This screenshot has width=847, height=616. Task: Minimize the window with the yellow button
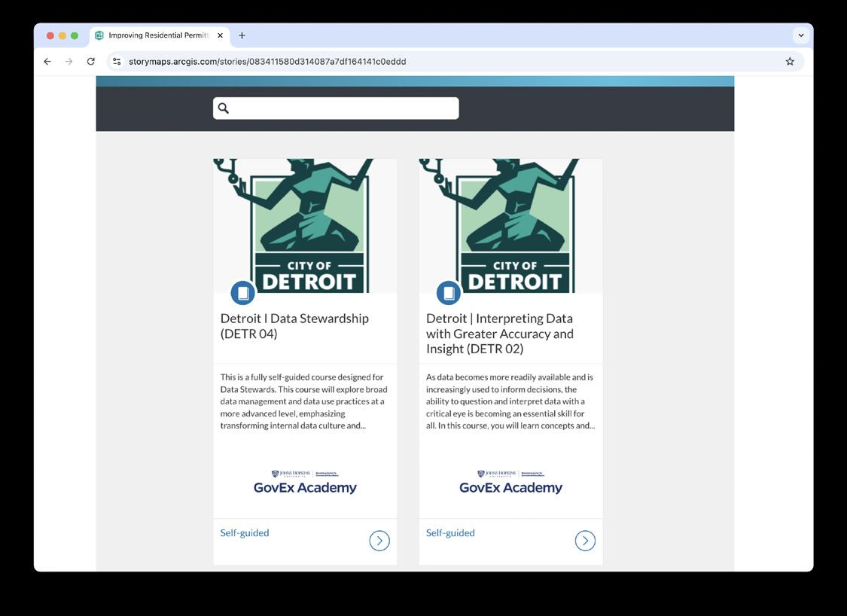tap(62, 35)
